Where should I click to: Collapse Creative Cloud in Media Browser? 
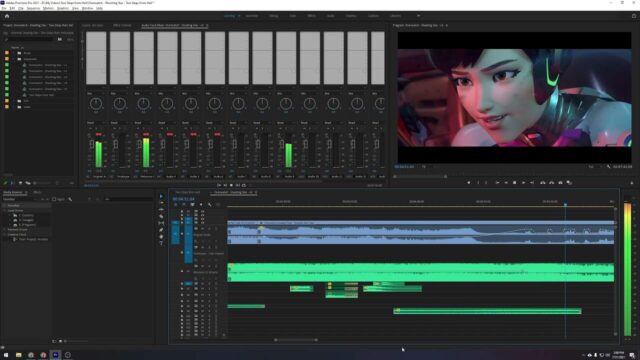(x=4, y=235)
